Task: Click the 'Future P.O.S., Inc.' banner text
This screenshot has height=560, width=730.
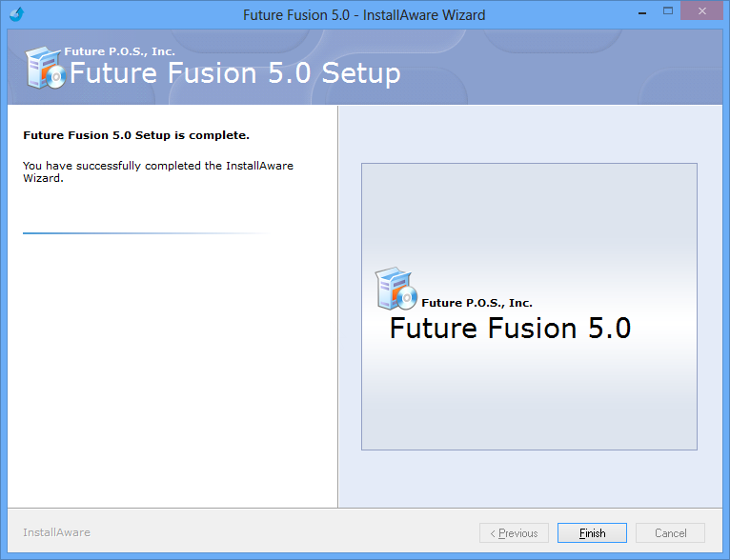Action: point(120,51)
